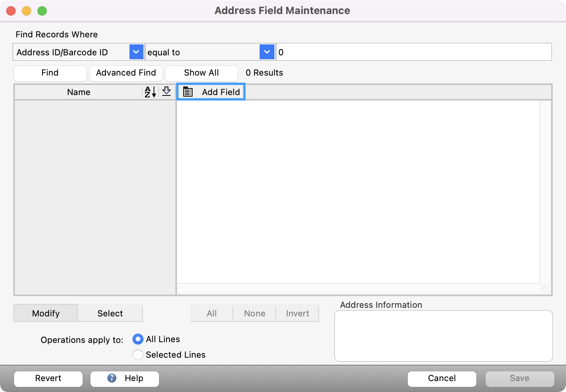Image resolution: width=566 pixels, height=392 pixels.
Task: Switch to the Modify tab
Action: coord(46,313)
